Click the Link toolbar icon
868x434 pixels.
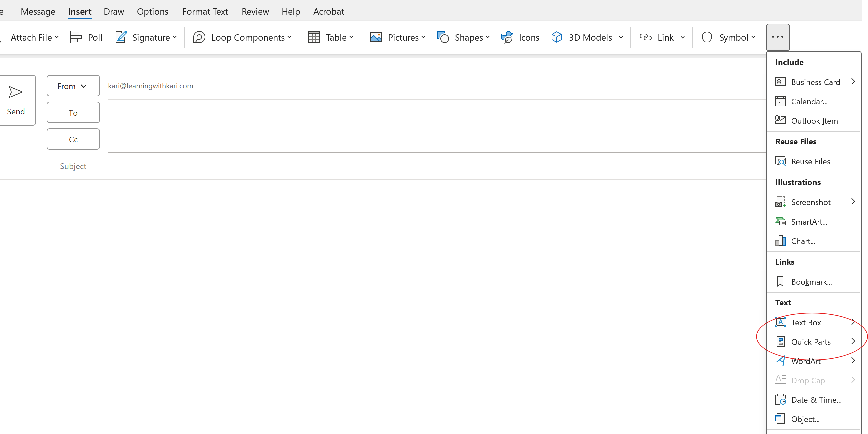click(x=645, y=37)
